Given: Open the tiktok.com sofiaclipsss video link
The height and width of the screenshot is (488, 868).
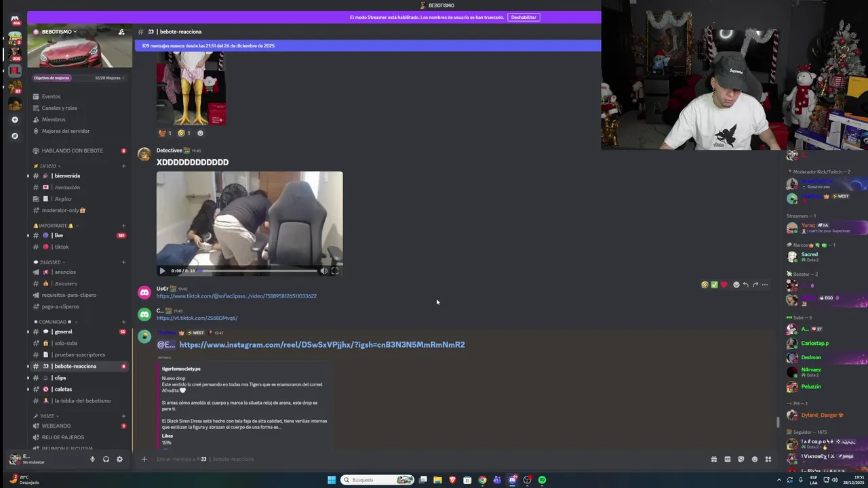Looking at the screenshot, I should tap(237, 296).
